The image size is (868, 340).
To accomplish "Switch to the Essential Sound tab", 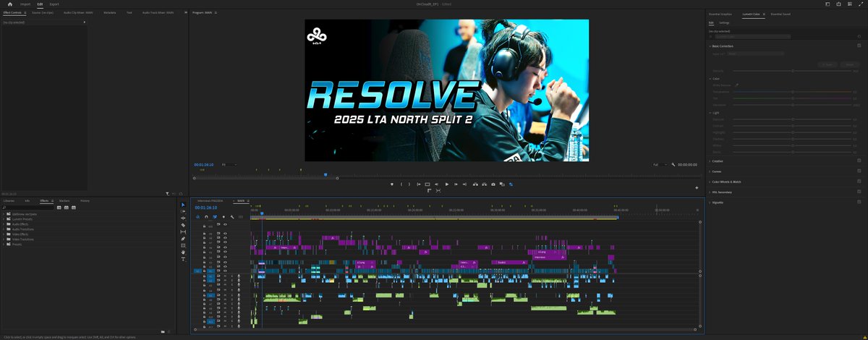I will pyautogui.click(x=780, y=14).
